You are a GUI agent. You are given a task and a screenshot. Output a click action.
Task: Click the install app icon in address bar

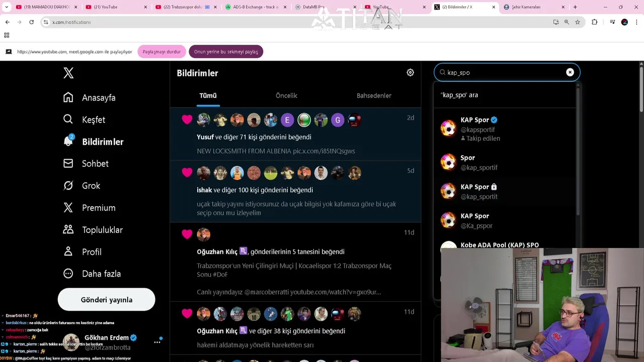(x=555, y=22)
